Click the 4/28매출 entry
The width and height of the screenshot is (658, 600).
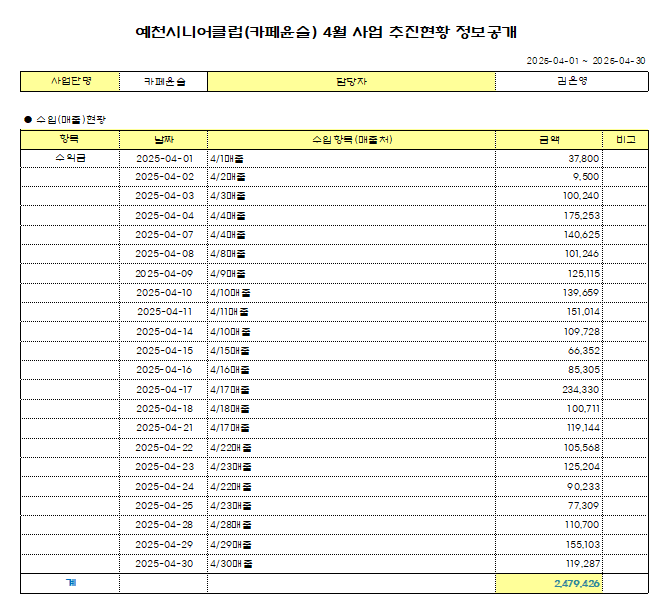tap(231, 525)
